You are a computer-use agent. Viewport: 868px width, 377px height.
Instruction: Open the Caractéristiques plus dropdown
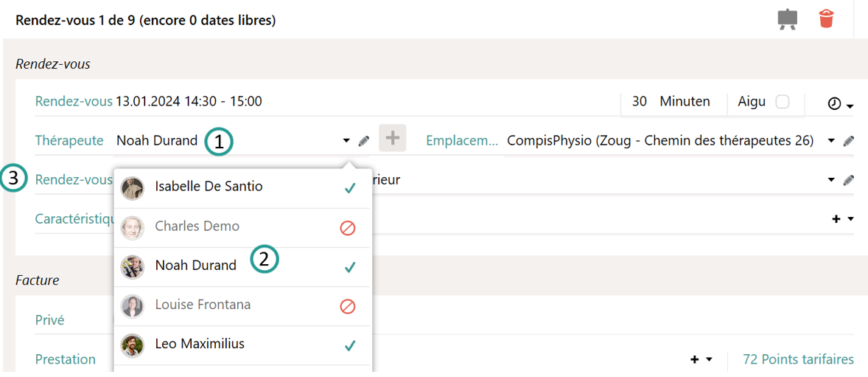pyautogui.click(x=842, y=219)
